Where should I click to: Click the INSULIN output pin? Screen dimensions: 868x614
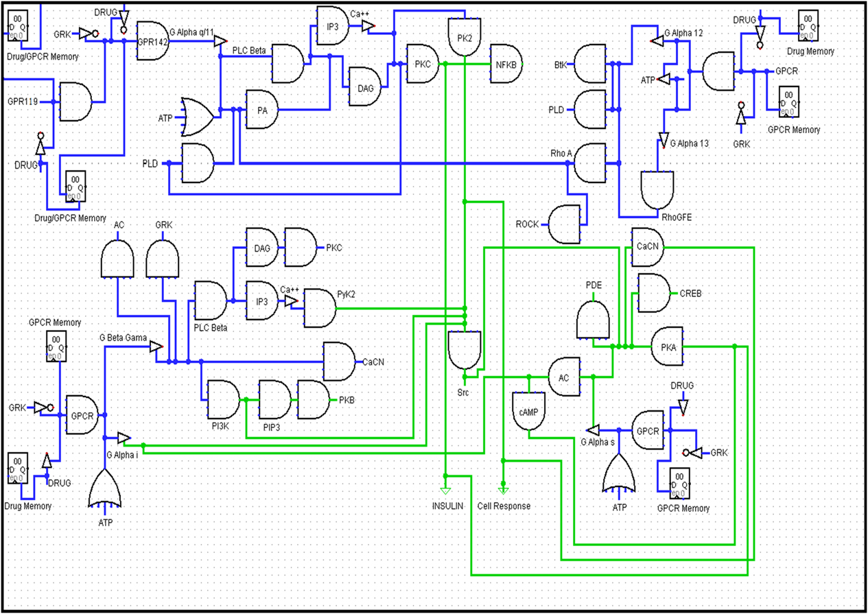pyautogui.click(x=445, y=490)
